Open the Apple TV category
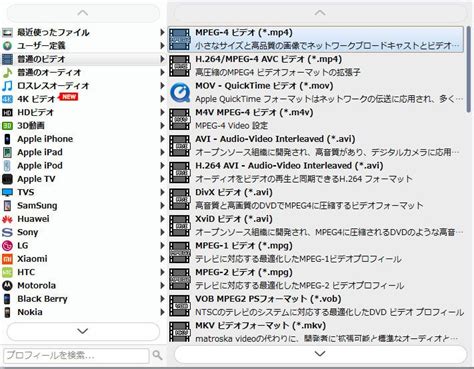The width and height of the screenshot is (474, 369). tap(83, 179)
